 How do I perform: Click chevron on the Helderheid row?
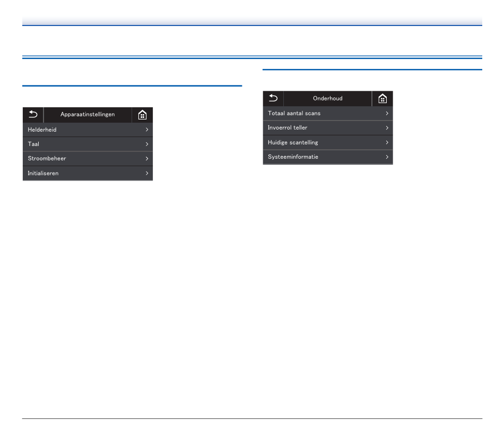click(147, 130)
